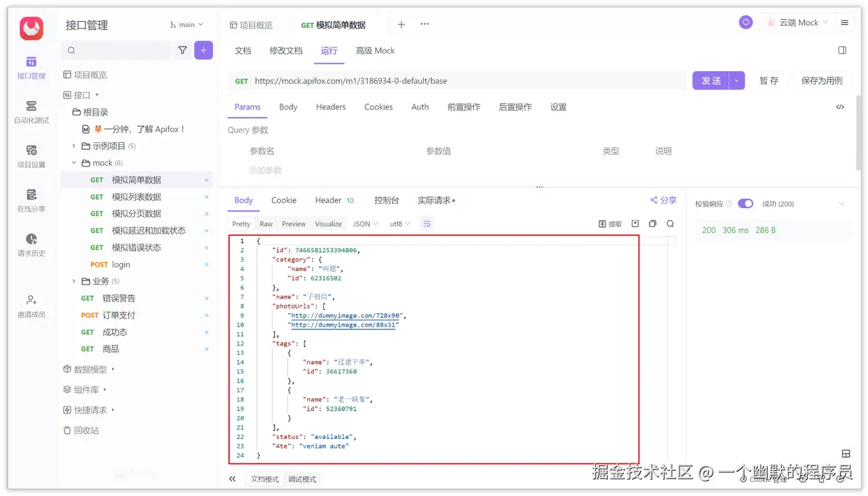Viewport: 868px width, 496px height.
Task: Open the main branch dropdown
Action: coord(186,24)
